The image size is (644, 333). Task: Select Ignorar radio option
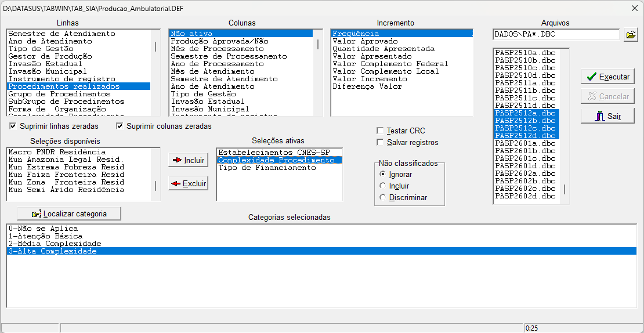point(383,174)
